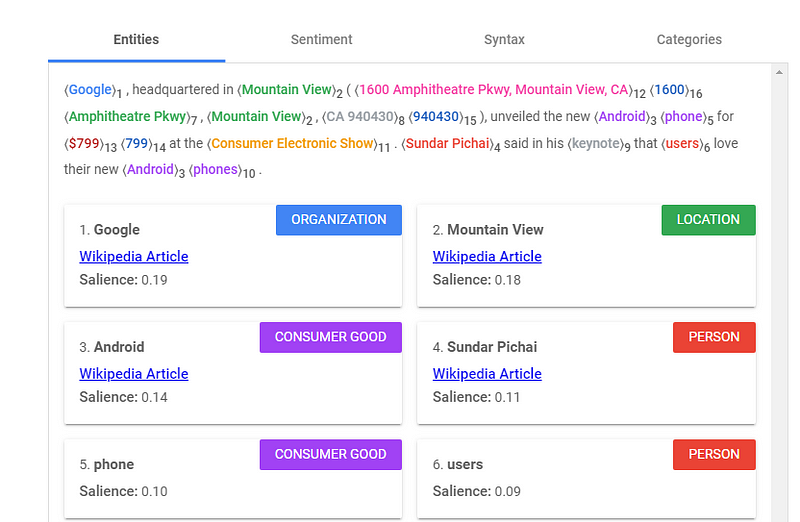Click the ORGANIZATION label on Google card
The width and height of the screenshot is (800, 522).
point(339,220)
